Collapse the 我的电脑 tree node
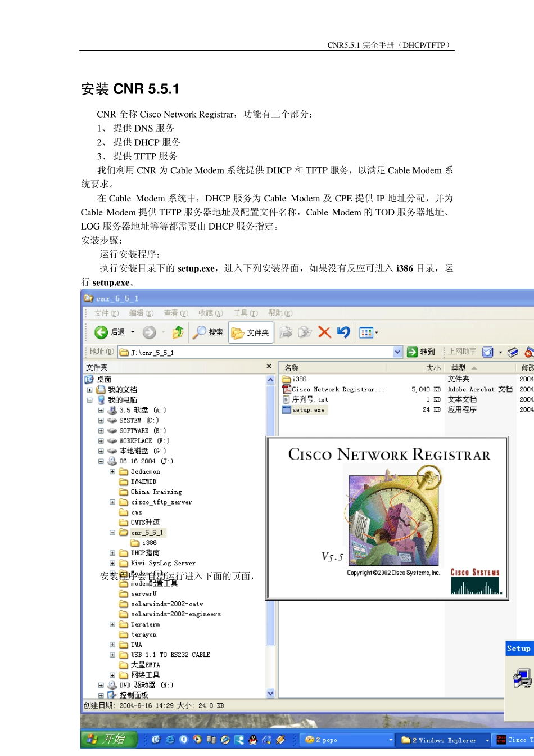 point(89,400)
